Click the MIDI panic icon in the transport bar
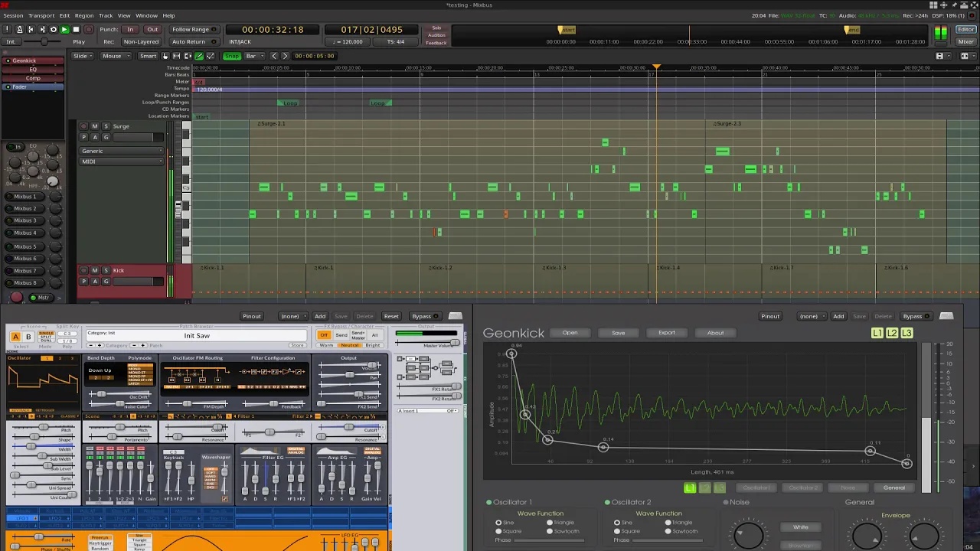Viewport: 980px width, 551px height. point(7,29)
